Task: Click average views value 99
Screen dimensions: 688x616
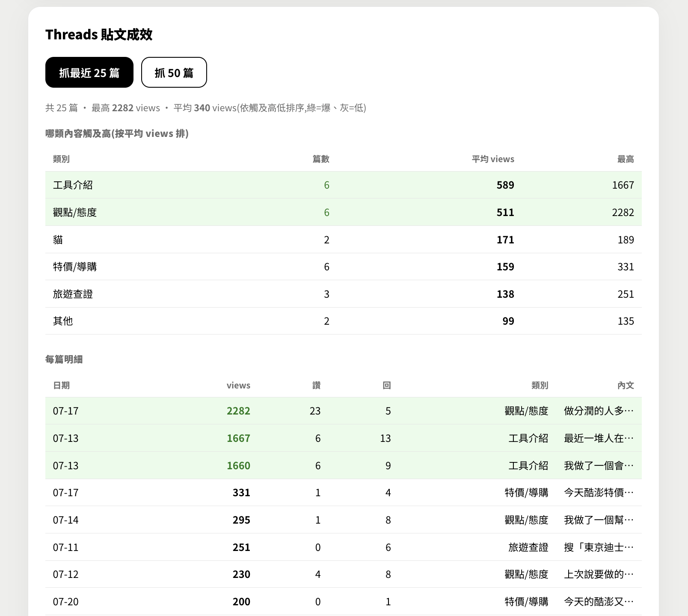Action: pos(508,321)
